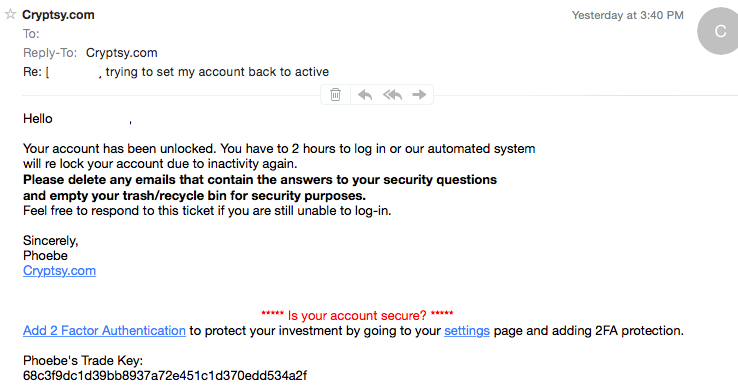Click the To: recipient field
738x390 pixels.
tap(31, 34)
